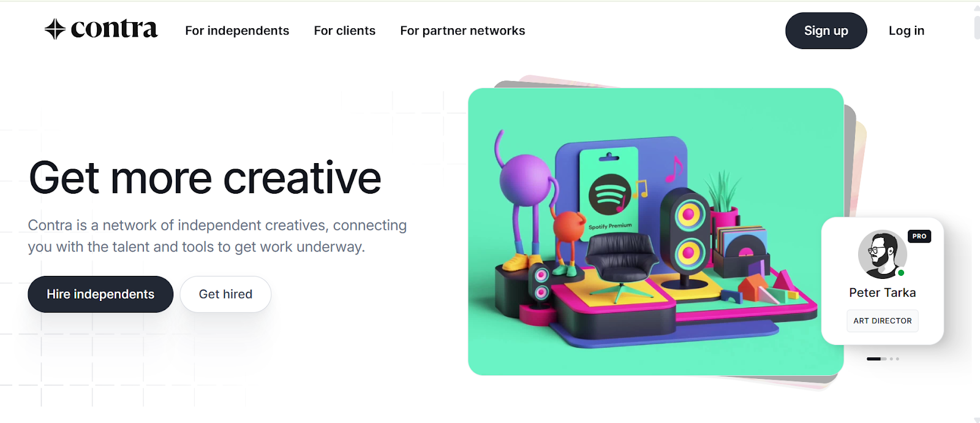Screen dimensions: 980x423
Task: Click the Hire independents button
Action: pos(100,294)
